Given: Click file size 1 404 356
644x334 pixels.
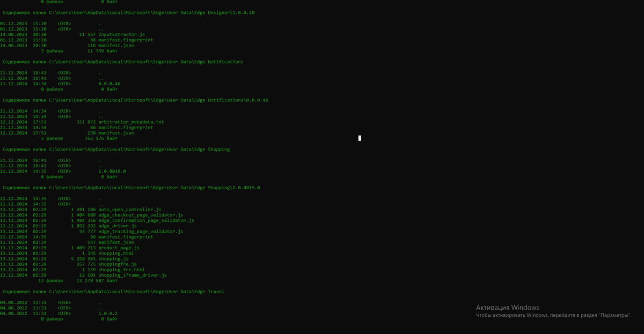Looking at the screenshot, I should coord(83,220).
